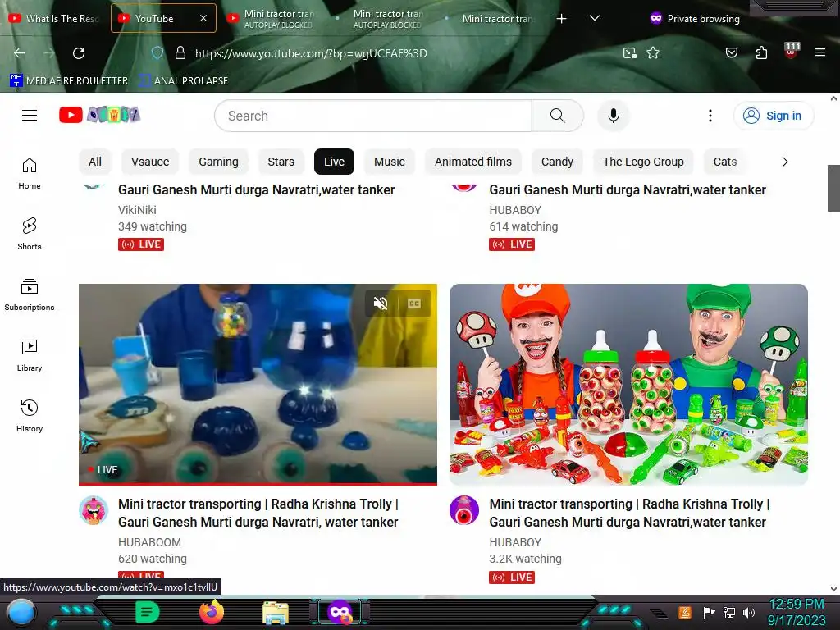This screenshot has width=840, height=630.
Task: Open the HUBABOOM channel avatar
Action: click(94, 510)
